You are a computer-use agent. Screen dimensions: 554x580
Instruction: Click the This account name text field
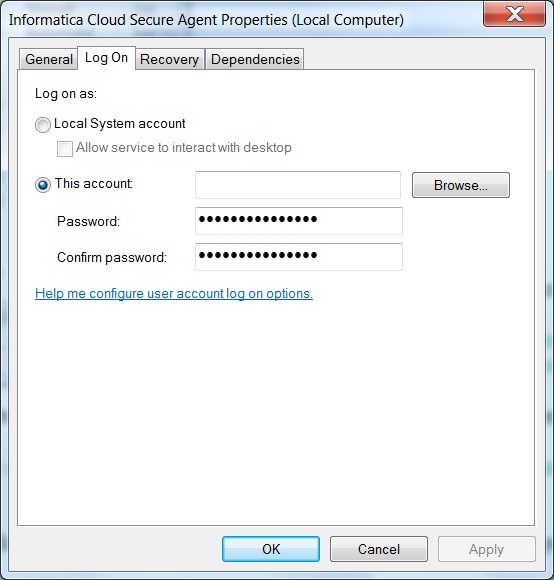(x=298, y=185)
